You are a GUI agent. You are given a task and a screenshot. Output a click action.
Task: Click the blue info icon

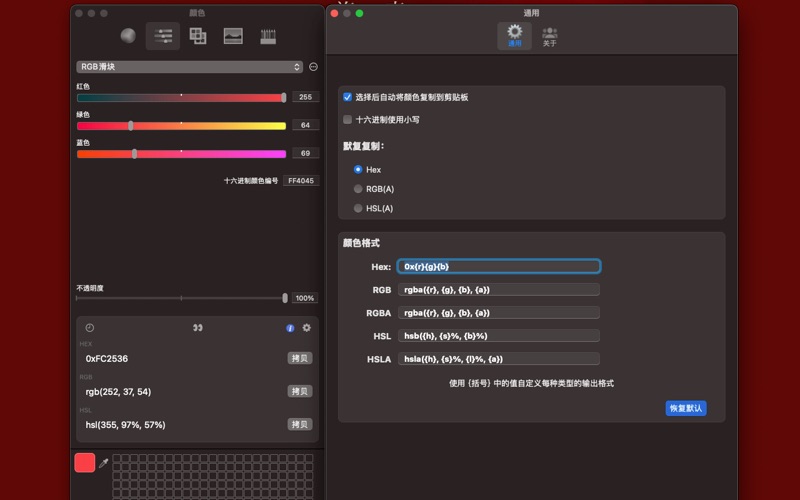coord(291,328)
